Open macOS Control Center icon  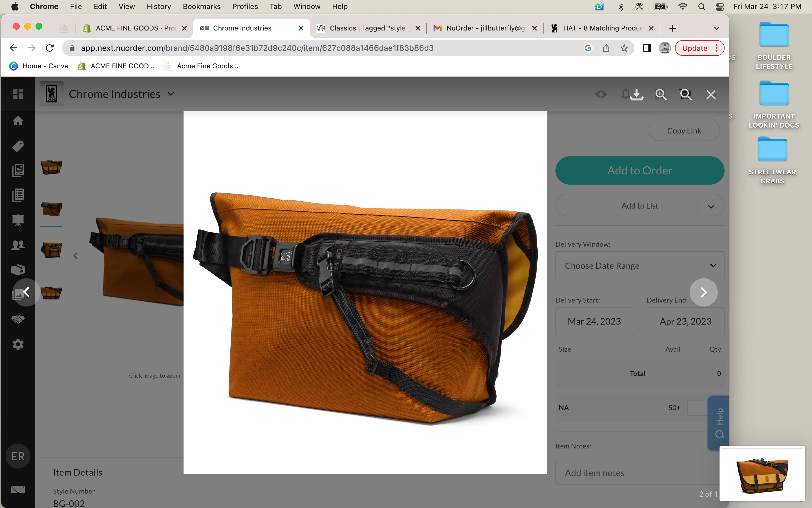coord(720,6)
